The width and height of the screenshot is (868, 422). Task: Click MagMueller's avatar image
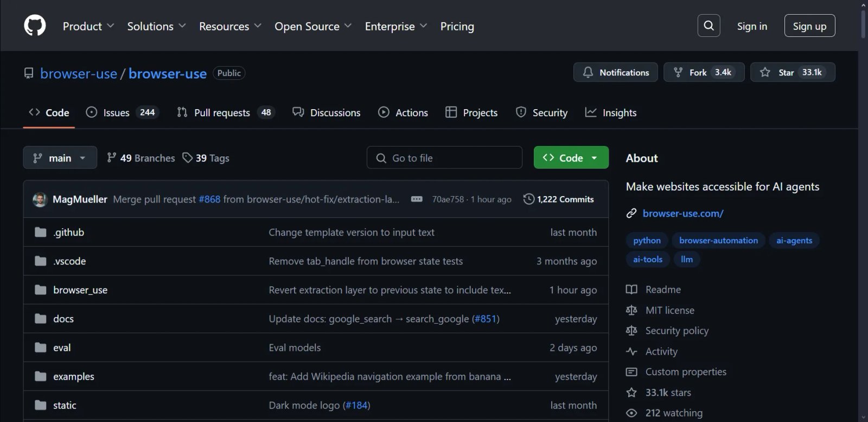[40, 199]
